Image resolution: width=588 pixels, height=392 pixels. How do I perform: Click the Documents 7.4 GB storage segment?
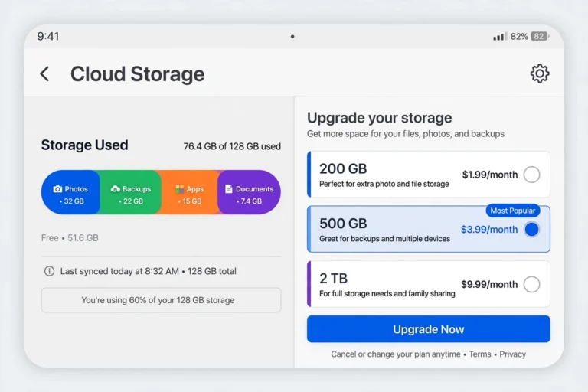(x=249, y=192)
